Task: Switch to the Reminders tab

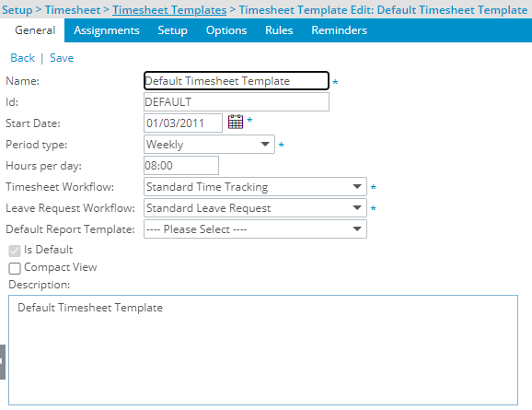Action: click(x=339, y=30)
